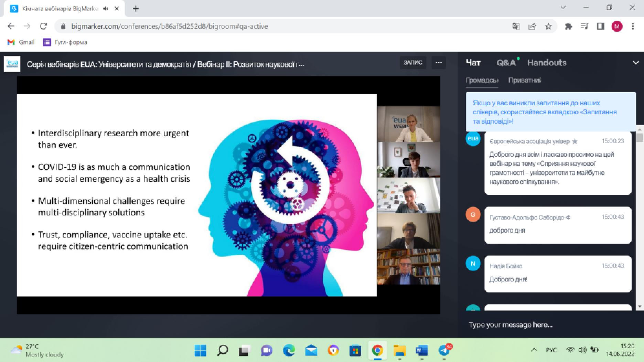Viewport: 644px width, 362px height.
Task: Switch to the Чат tab
Action: [x=473, y=63]
